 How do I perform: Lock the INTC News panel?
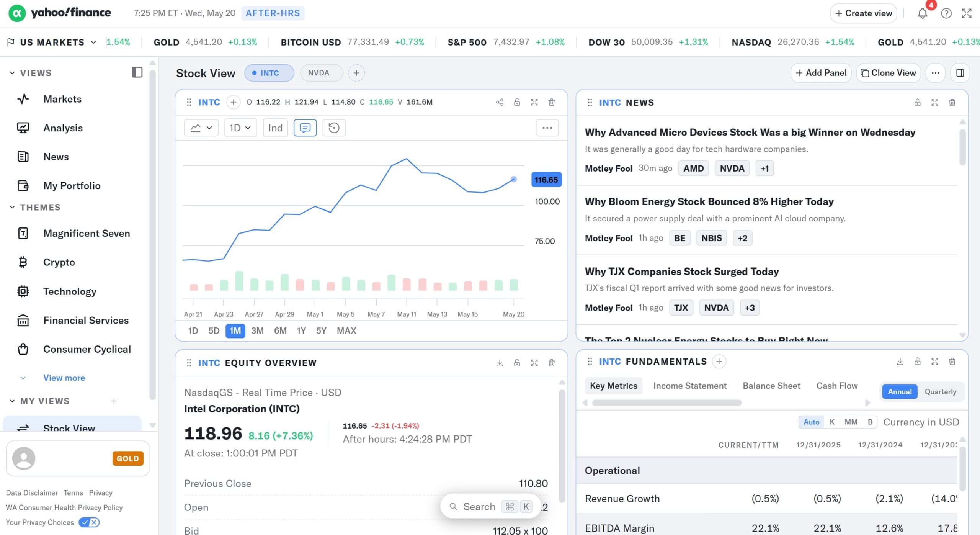[917, 103]
